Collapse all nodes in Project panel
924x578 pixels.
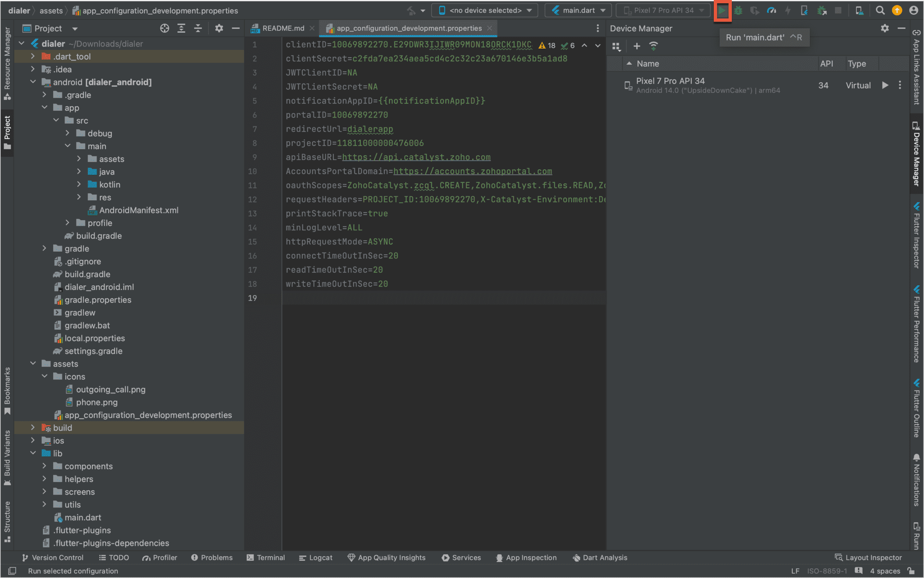pyautogui.click(x=198, y=28)
